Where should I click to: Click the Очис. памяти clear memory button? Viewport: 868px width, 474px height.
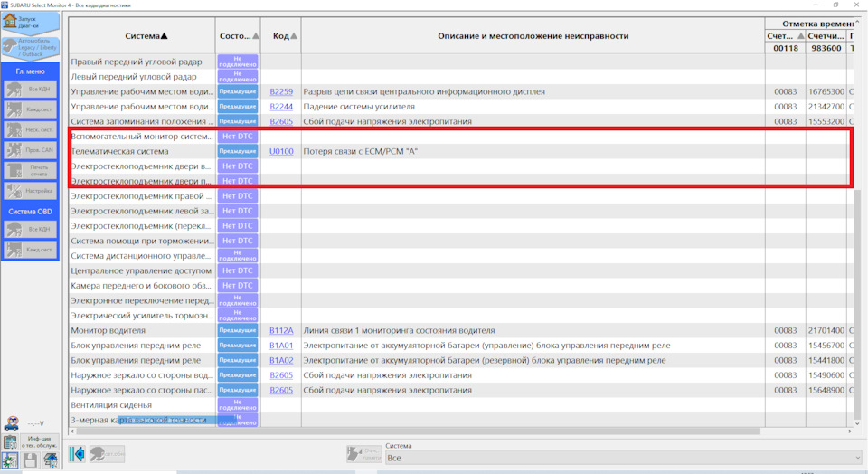coord(363,454)
